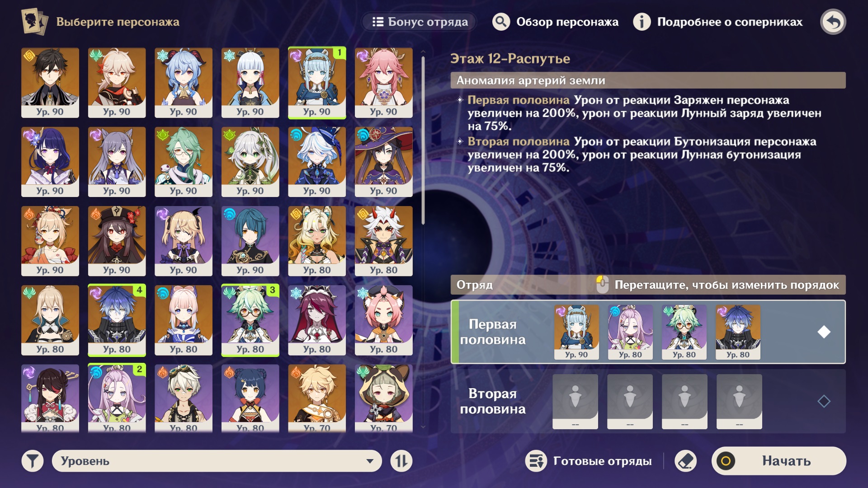Open the magnifier icon for Обзор персонажа
Viewport: 868px width, 488px height.
pos(501,22)
